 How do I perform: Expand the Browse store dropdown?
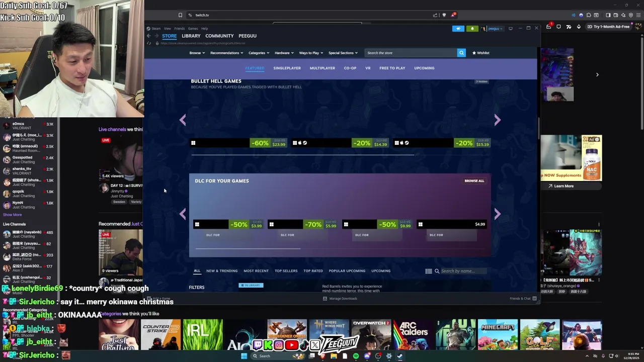[x=197, y=53]
